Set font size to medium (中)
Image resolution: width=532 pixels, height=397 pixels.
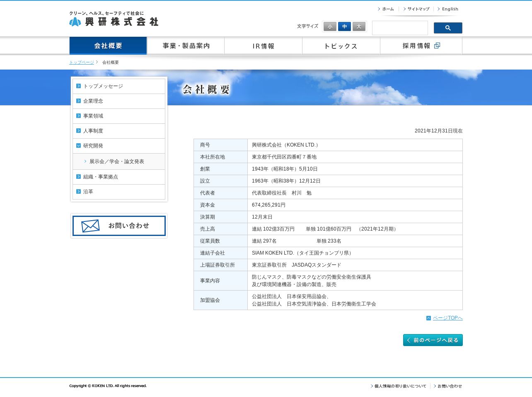pyautogui.click(x=344, y=26)
